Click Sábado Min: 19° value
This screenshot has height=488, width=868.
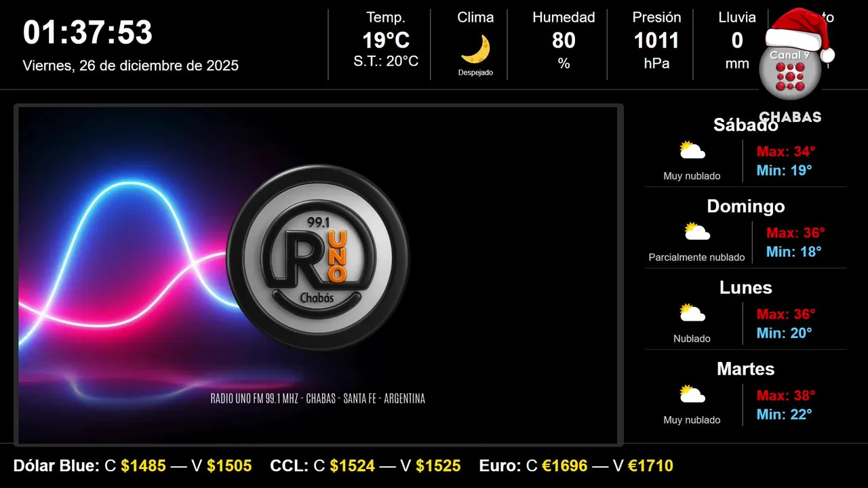coord(785,170)
